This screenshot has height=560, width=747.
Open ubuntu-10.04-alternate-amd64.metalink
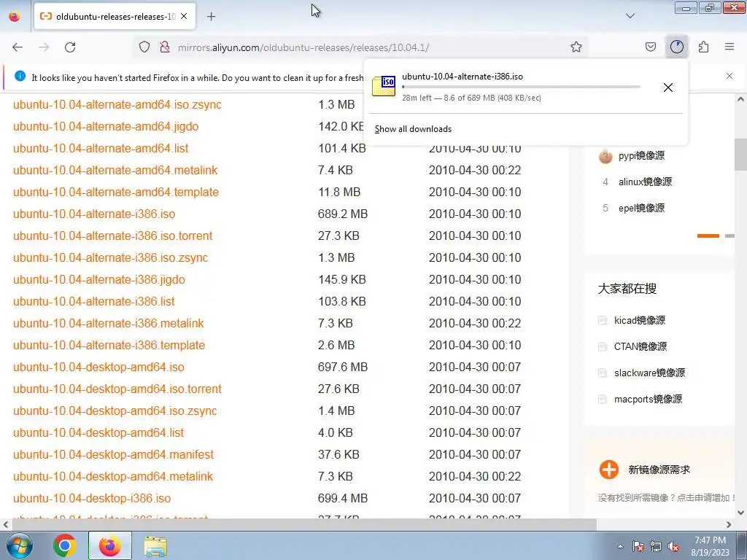115,171
